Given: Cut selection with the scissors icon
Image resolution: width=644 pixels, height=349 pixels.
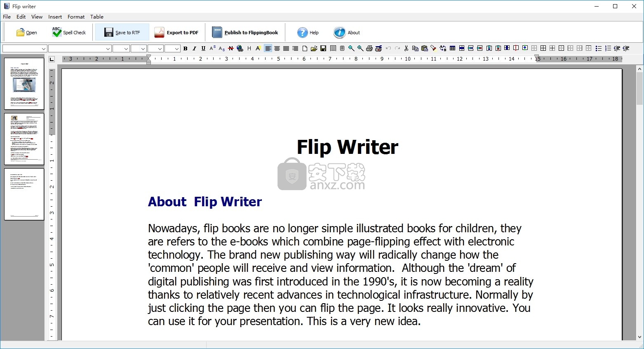Looking at the screenshot, I should pyautogui.click(x=407, y=49).
